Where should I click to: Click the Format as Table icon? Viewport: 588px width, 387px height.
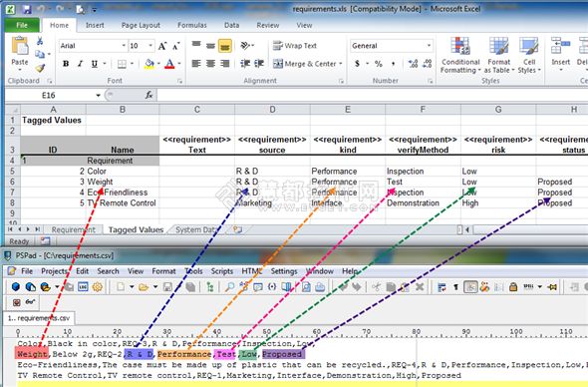pyautogui.click(x=498, y=55)
